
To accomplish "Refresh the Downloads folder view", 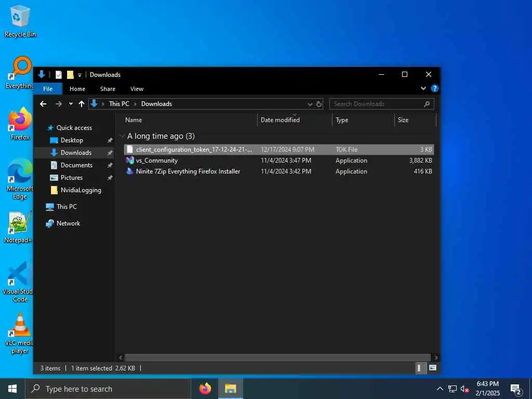I will click(x=319, y=104).
